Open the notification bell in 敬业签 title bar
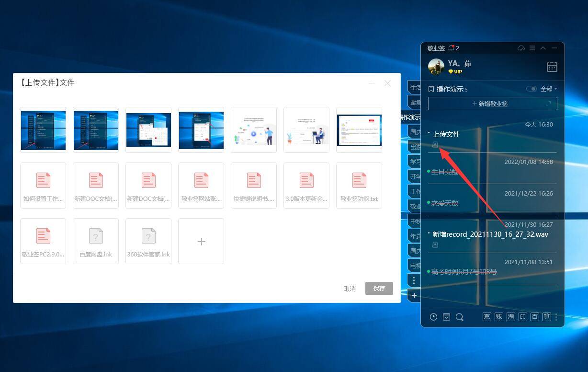The image size is (588, 372). point(451,48)
